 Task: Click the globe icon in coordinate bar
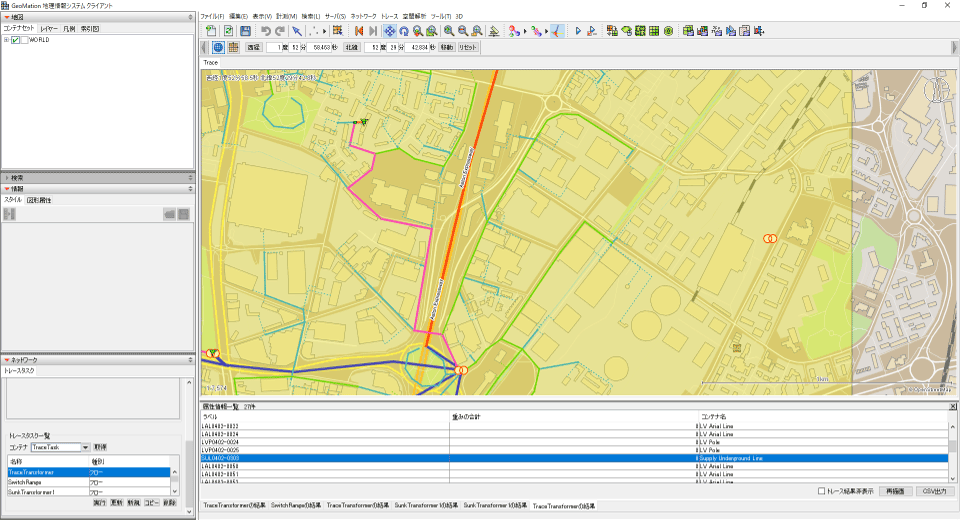[218, 47]
